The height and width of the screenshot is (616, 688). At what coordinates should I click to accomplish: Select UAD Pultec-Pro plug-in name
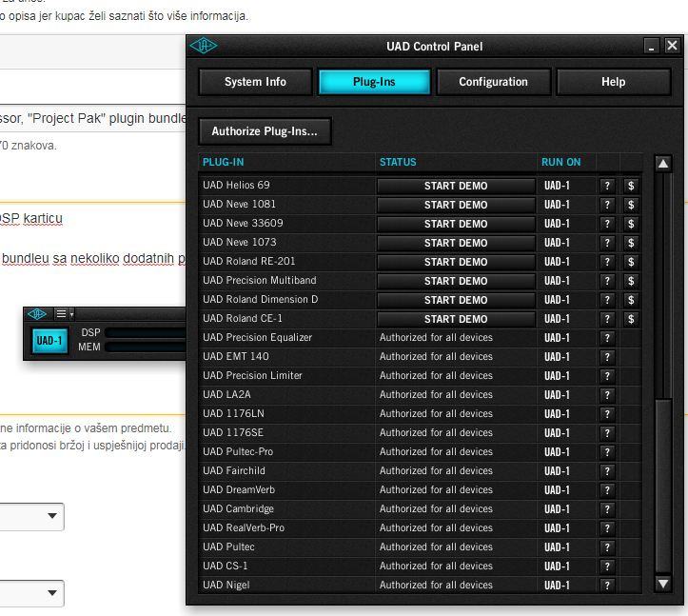238,451
